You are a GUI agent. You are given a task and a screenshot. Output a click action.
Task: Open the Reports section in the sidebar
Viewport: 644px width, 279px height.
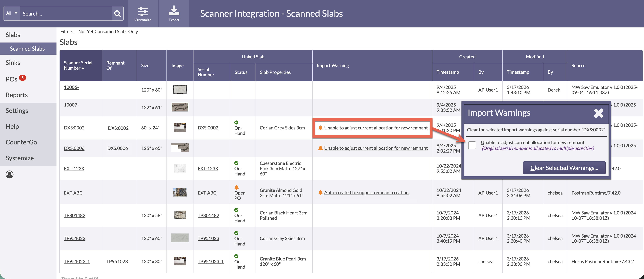(16, 95)
